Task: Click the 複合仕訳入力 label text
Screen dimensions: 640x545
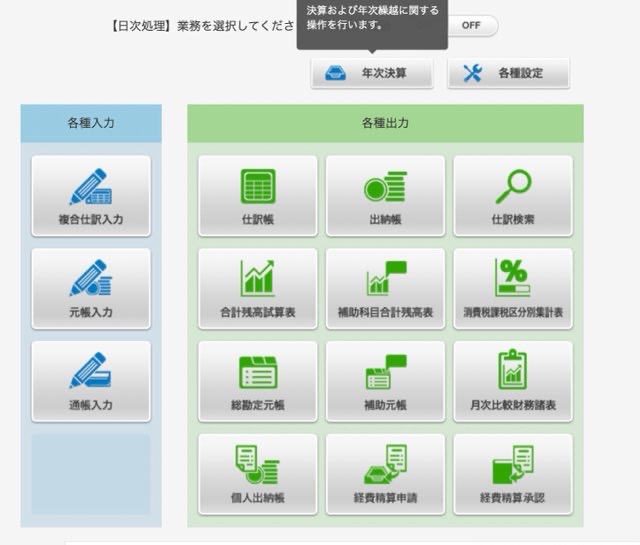Action: pos(91,220)
